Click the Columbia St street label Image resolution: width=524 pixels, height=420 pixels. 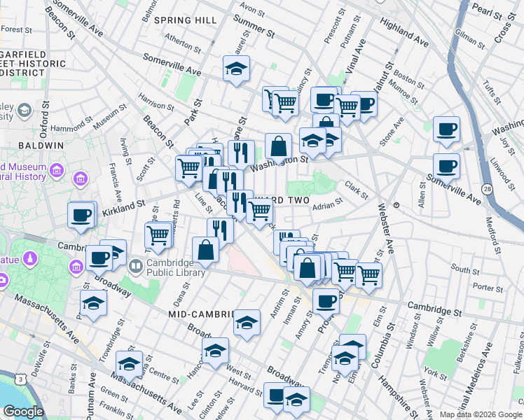382,346
